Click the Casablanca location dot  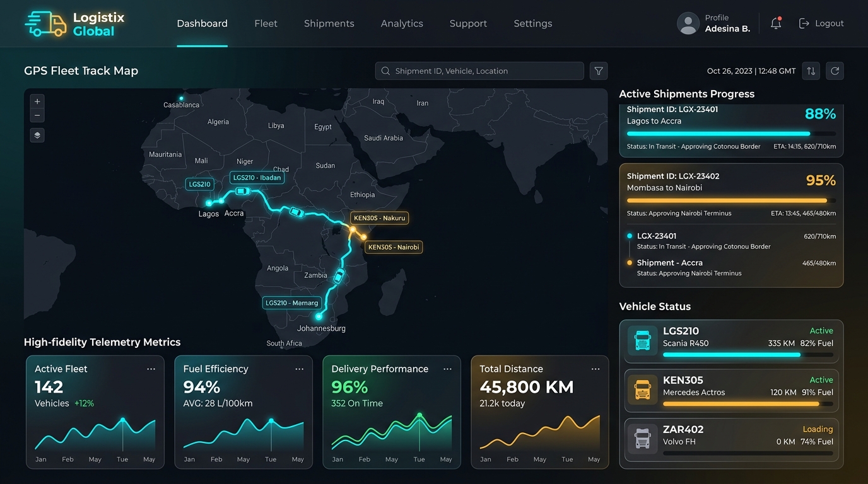[181, 98]
